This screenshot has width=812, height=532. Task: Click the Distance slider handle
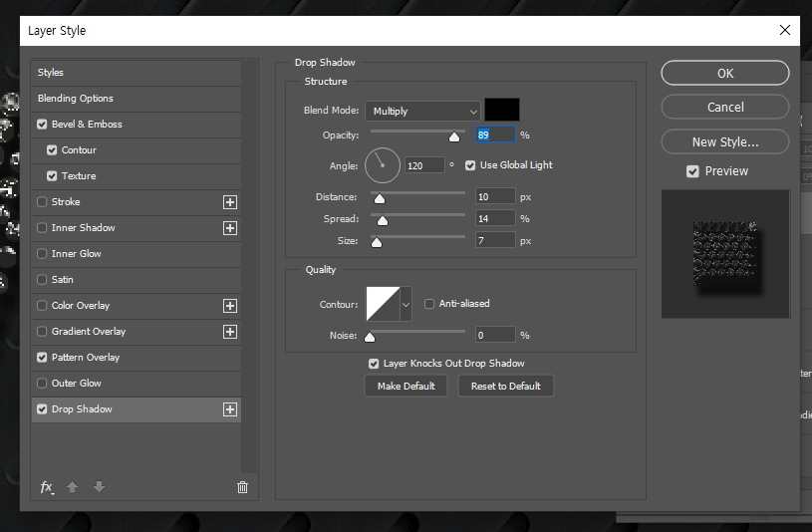point(380,199)
